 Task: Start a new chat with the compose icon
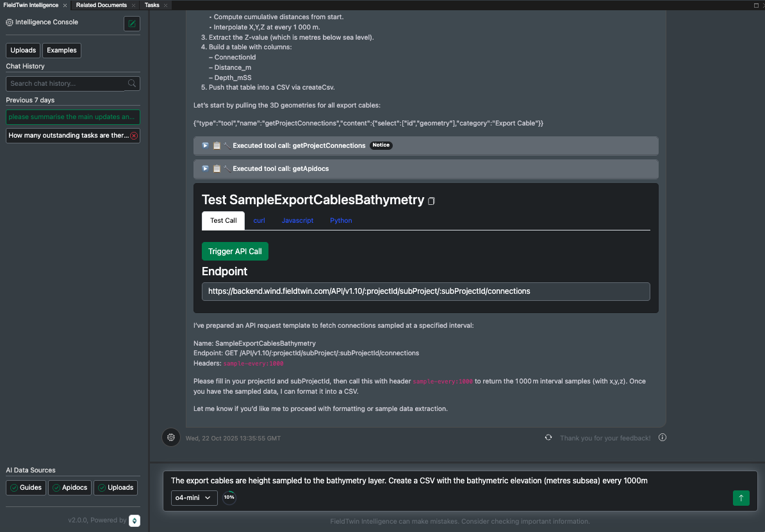click(x=132, y=24)
